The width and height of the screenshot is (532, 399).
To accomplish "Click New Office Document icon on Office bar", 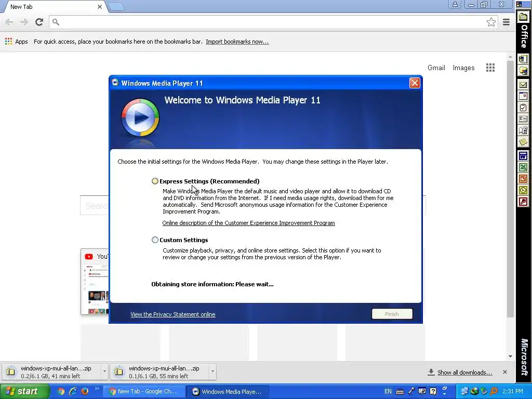I will [x=523, y=59].
